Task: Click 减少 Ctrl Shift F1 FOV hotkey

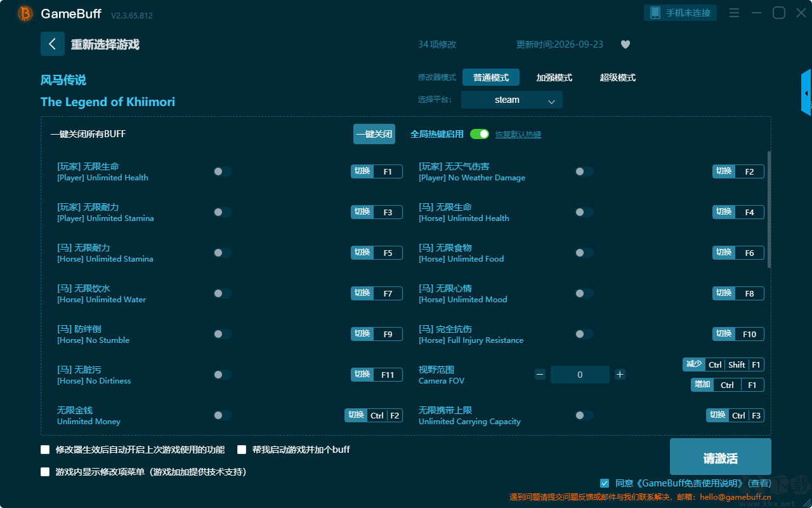Action: (x=723, y=364)
